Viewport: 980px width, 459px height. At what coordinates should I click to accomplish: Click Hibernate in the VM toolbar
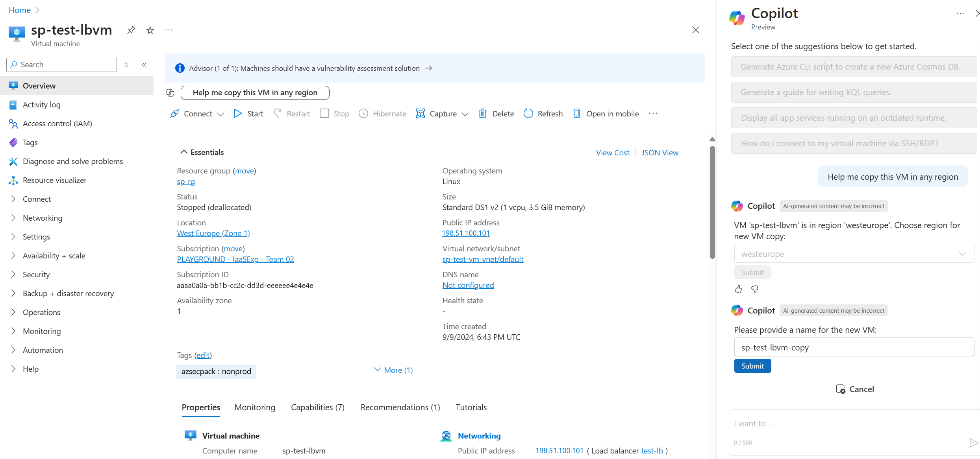tap(383, 114)
